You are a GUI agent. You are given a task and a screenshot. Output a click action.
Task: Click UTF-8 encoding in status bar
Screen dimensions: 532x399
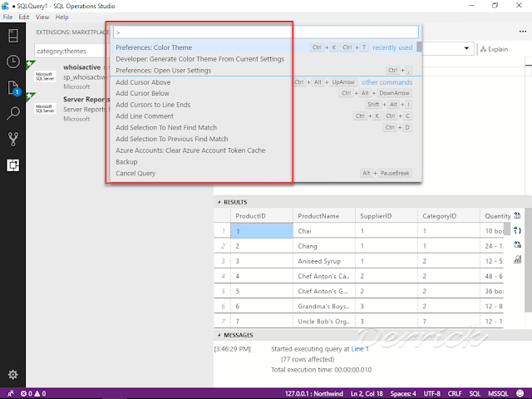coord(432,393)
